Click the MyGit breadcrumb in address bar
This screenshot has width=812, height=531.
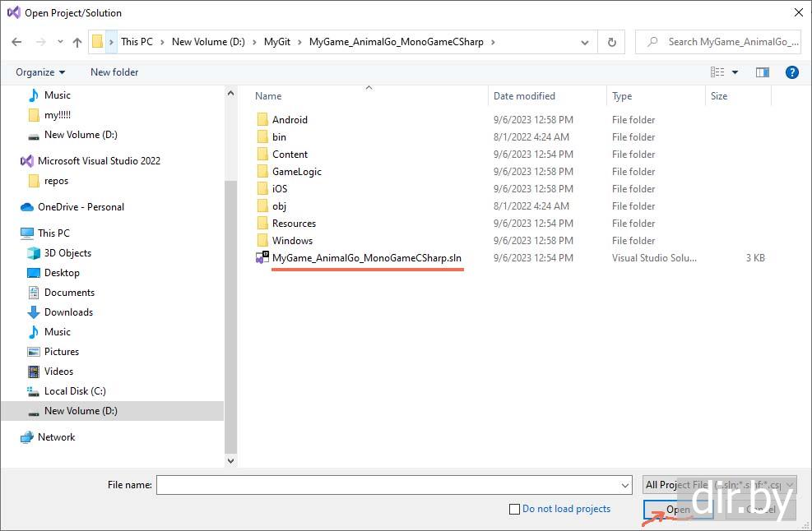click(x=276, y=42)
